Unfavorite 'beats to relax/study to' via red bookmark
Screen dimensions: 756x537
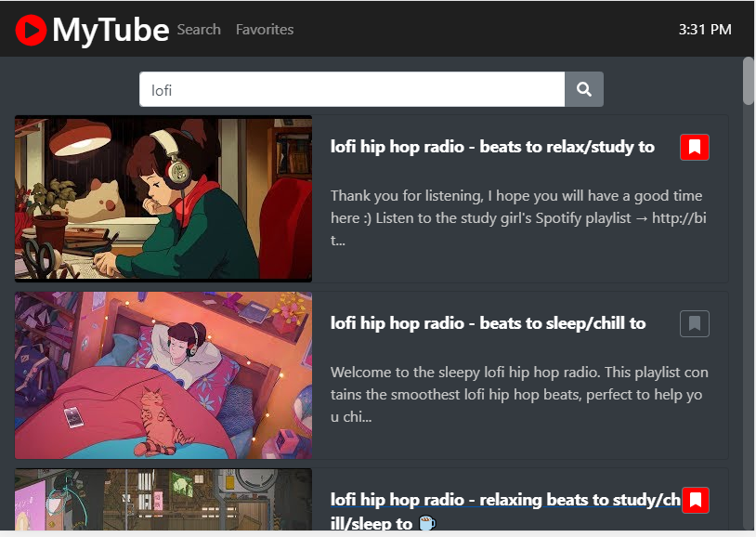coord(695,147)
